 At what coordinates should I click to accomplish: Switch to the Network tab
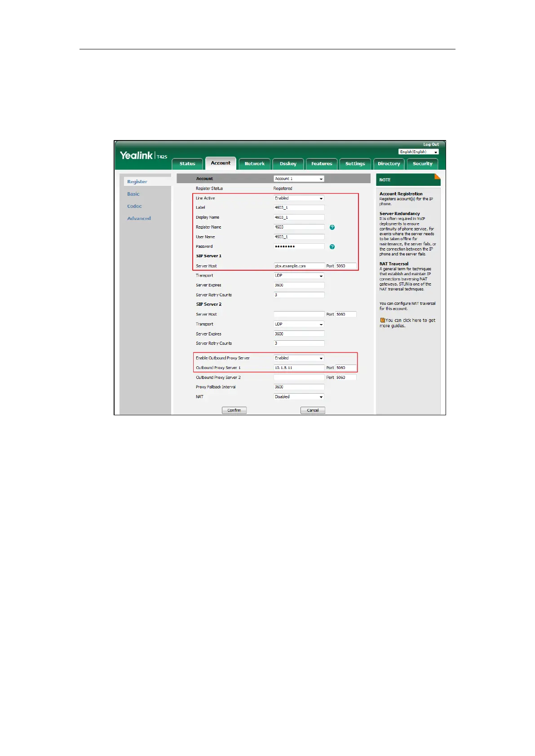click(254, 164)
